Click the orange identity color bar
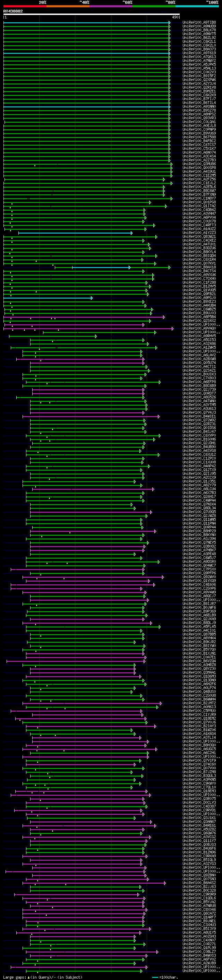222x980 pixels. pyautogui.click(x=68, y=7)
